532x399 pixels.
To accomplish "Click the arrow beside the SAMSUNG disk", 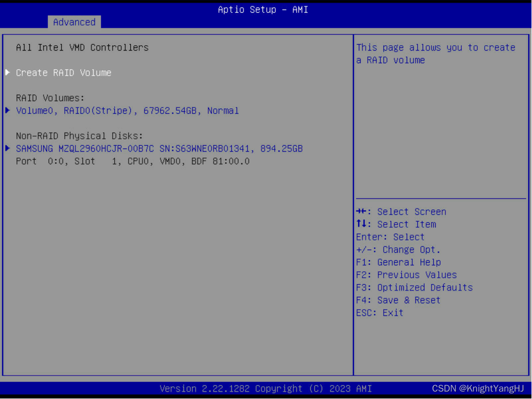I will tap(7, 148).
